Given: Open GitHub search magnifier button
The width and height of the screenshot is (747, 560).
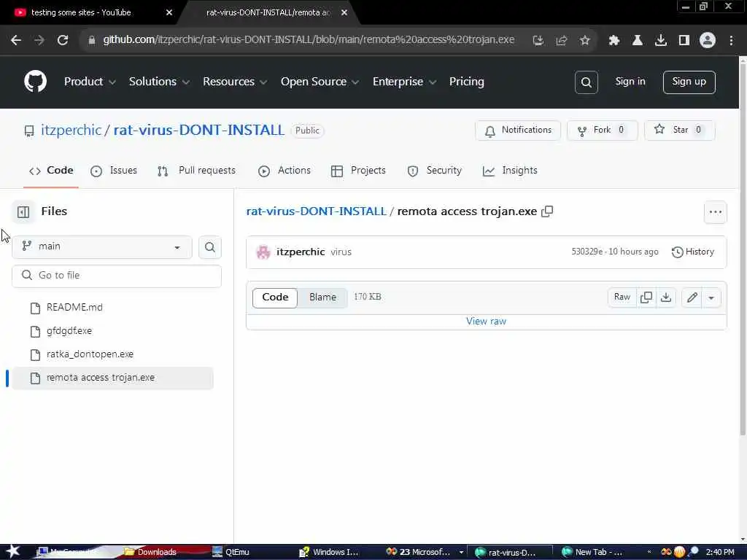Looking at the screenshot, I should (x=587, y=82).
